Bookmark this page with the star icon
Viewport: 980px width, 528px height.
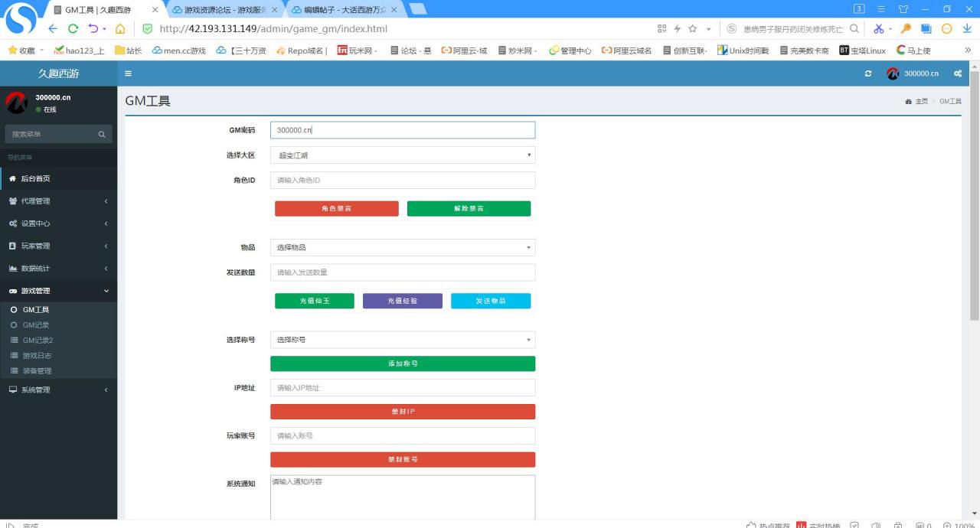pyautogui.click(x=693, y=28)
